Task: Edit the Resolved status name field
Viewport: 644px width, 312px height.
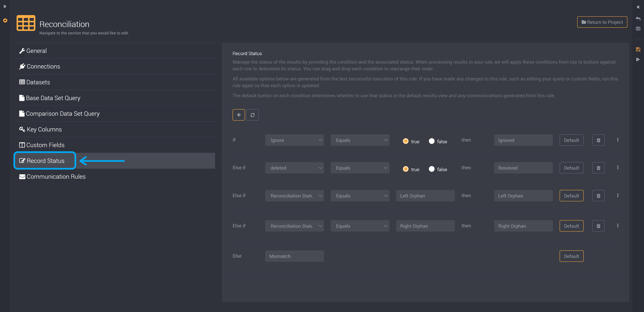Action: [x=523, y=168]
